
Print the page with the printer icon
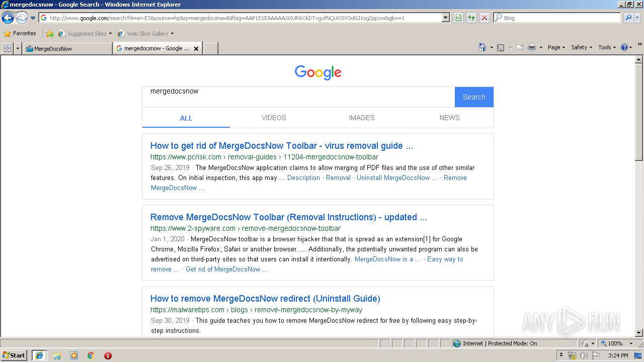click(531, 47)
